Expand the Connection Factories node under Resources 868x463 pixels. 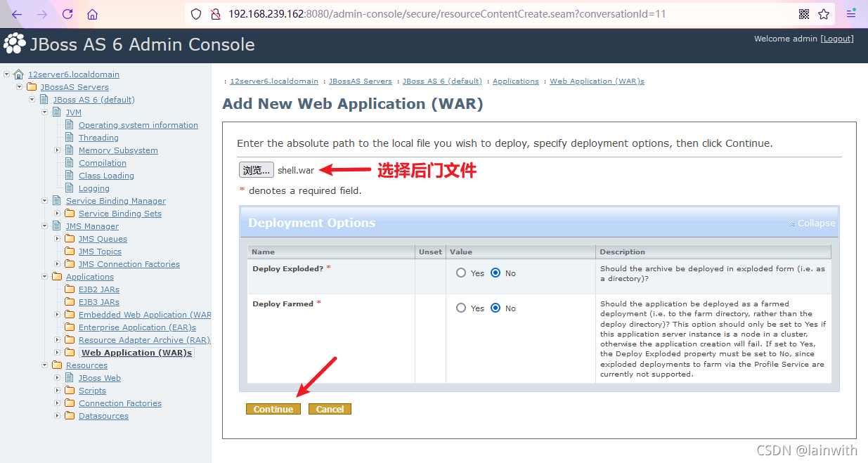pyautogui.click(x=58, y=403)
